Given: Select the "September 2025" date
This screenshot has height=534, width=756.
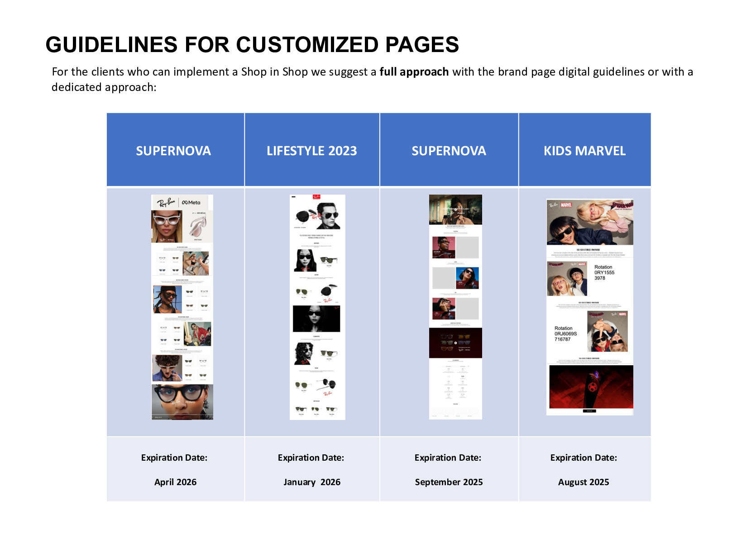Looking at the screenshot, I should point(449,482).
